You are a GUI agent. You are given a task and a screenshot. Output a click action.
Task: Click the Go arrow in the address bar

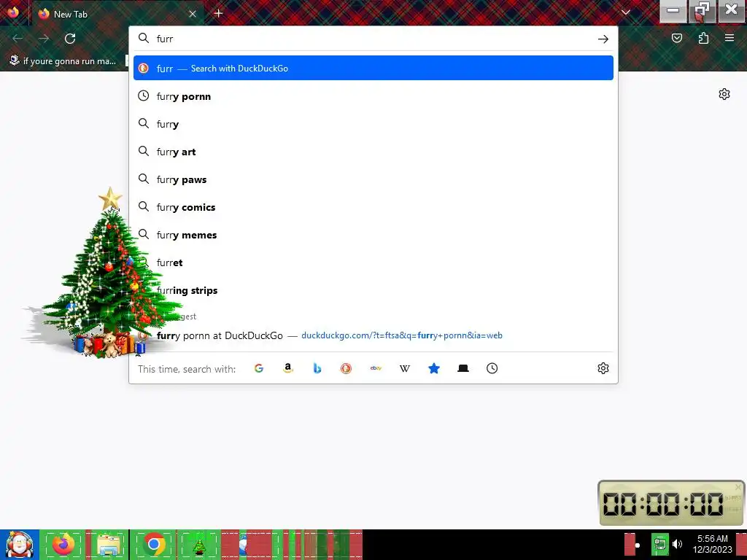click(x=603, y=39)
